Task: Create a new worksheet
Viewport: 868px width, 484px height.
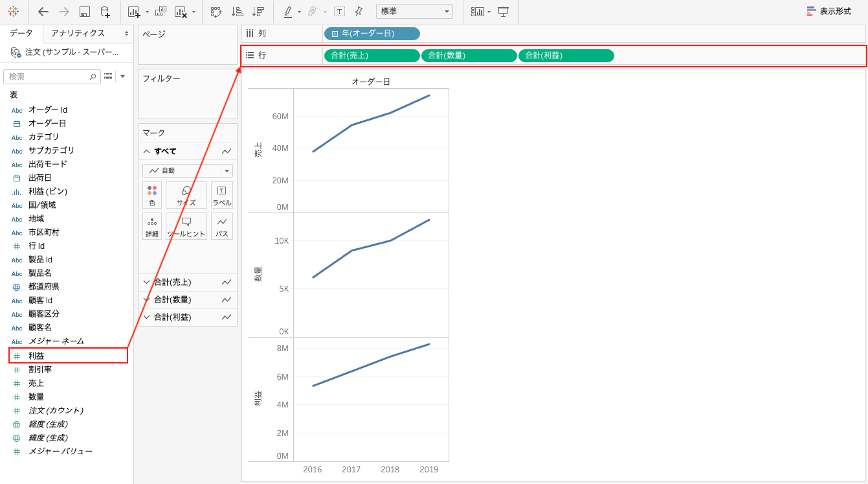Action: coord(134,12)
